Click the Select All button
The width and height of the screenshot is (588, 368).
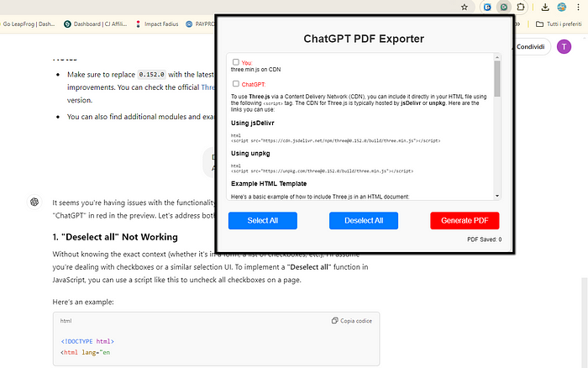tap(262, 221)
